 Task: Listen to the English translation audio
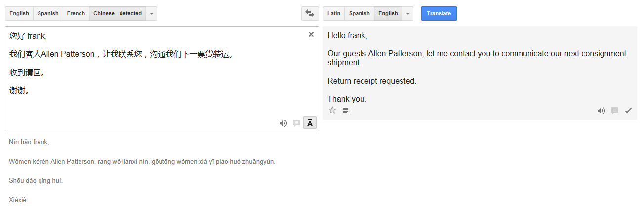(x=601, y=111)
